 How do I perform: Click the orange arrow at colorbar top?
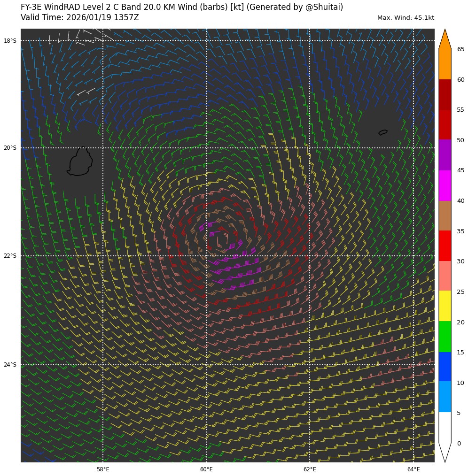point(445,40)
